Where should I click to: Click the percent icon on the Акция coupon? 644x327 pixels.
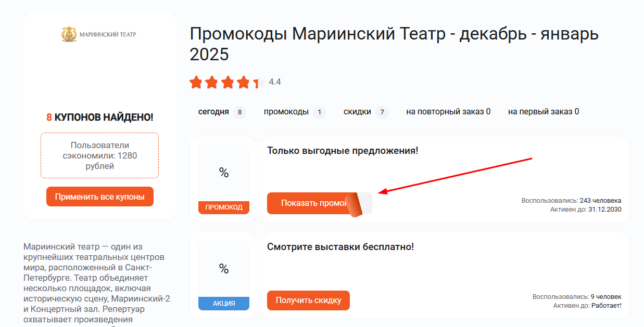(x=224, y=269)
